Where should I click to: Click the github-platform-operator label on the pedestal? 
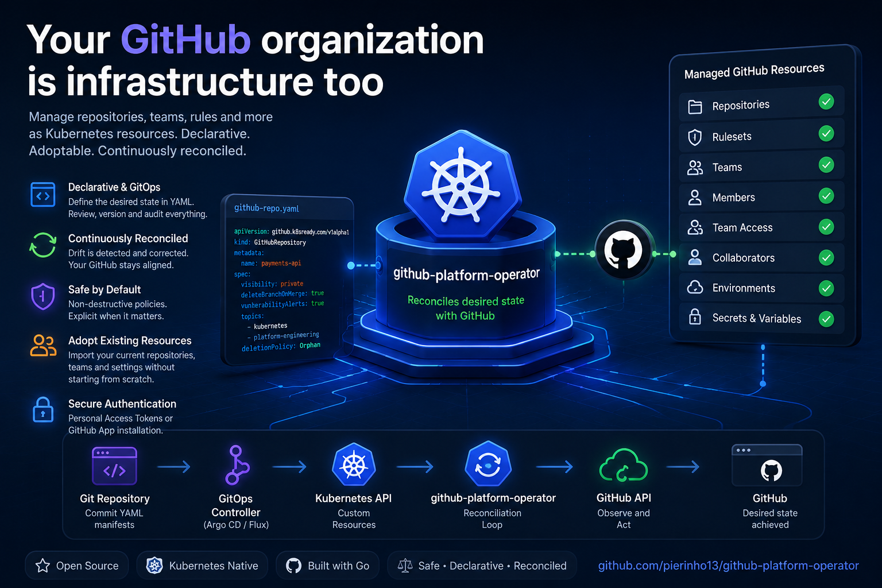(466, 274)
